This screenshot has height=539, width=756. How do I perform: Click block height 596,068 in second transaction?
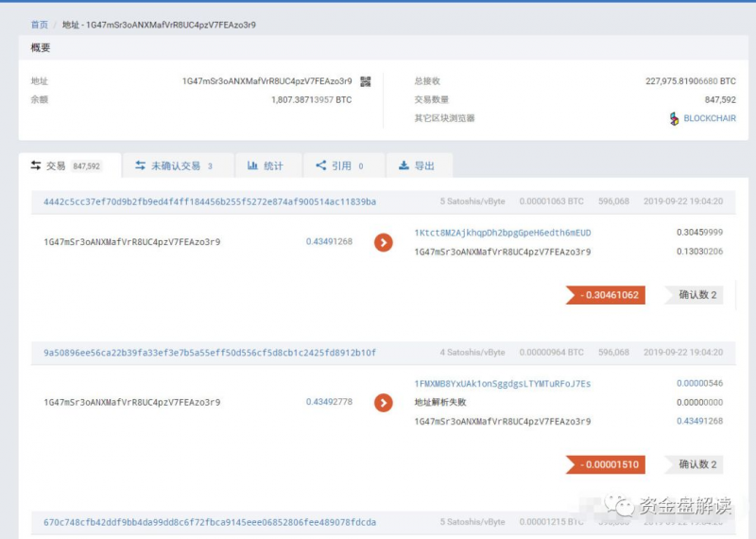[x=613, y=353]
